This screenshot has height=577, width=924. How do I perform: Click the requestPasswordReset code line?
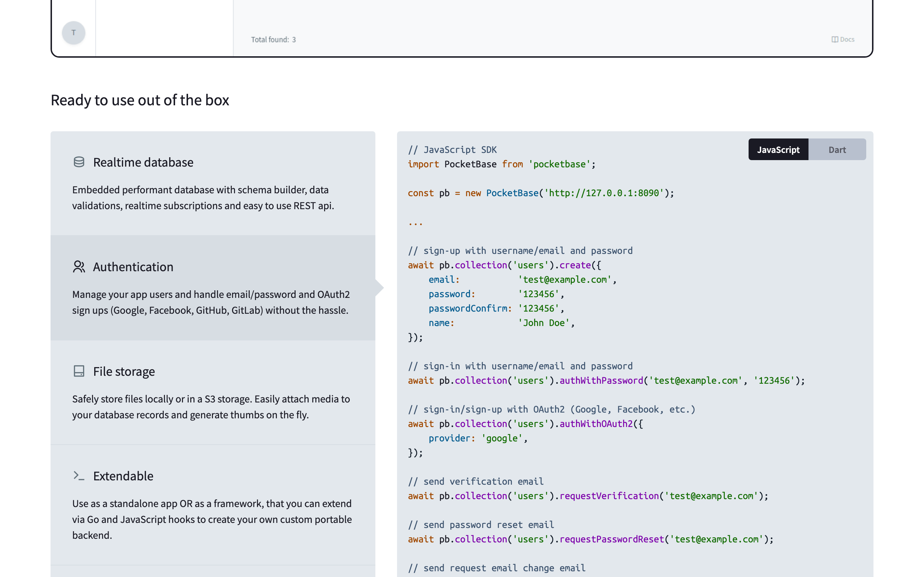[590, 539]
